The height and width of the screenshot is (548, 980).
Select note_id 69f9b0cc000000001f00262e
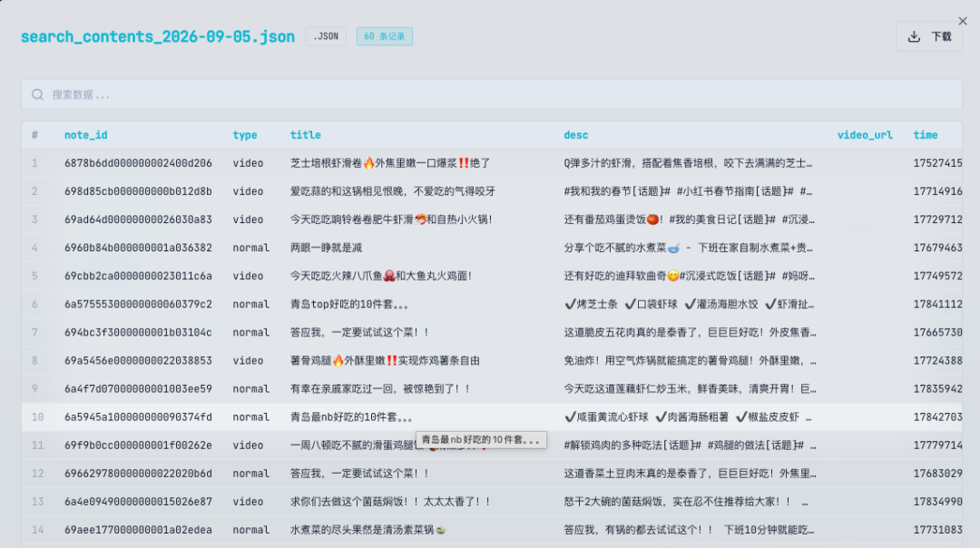(x=138, y=445)
